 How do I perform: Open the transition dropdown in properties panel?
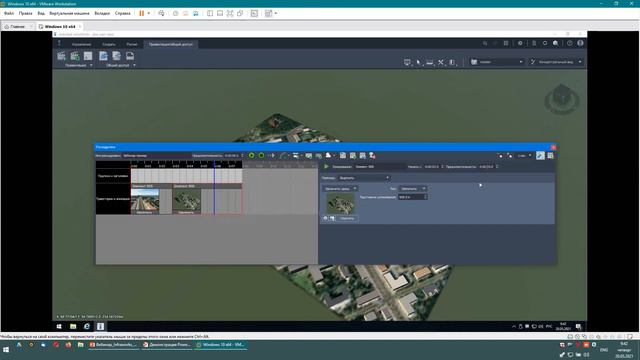click(x=364, y=178)
